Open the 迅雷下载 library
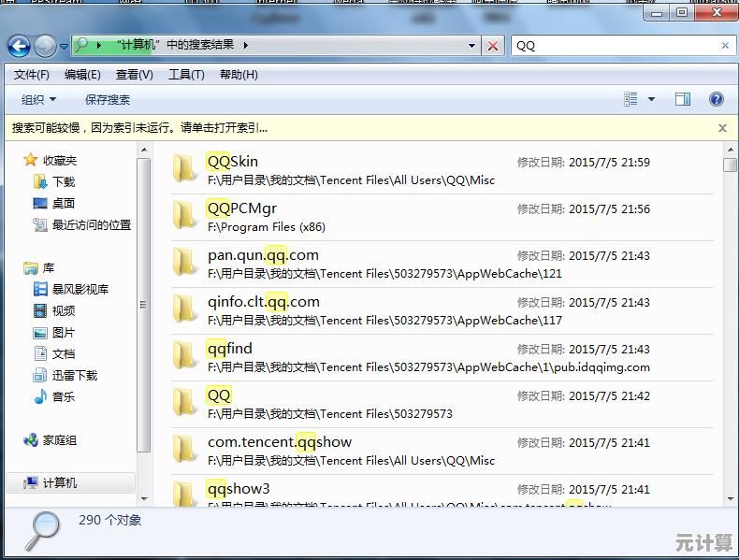Viewport: 739px width, 560px height. coord(75,376)
